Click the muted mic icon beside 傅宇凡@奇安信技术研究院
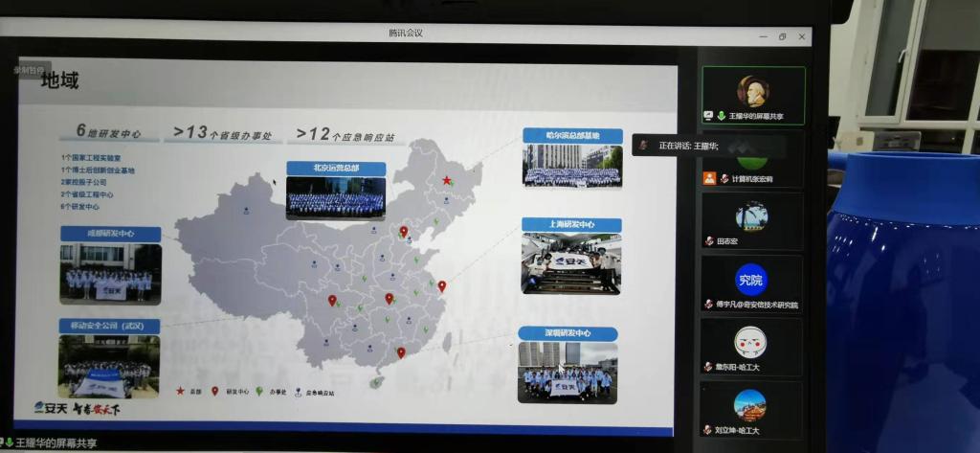Viewport: 980px width, 453px height. point(709,305)
